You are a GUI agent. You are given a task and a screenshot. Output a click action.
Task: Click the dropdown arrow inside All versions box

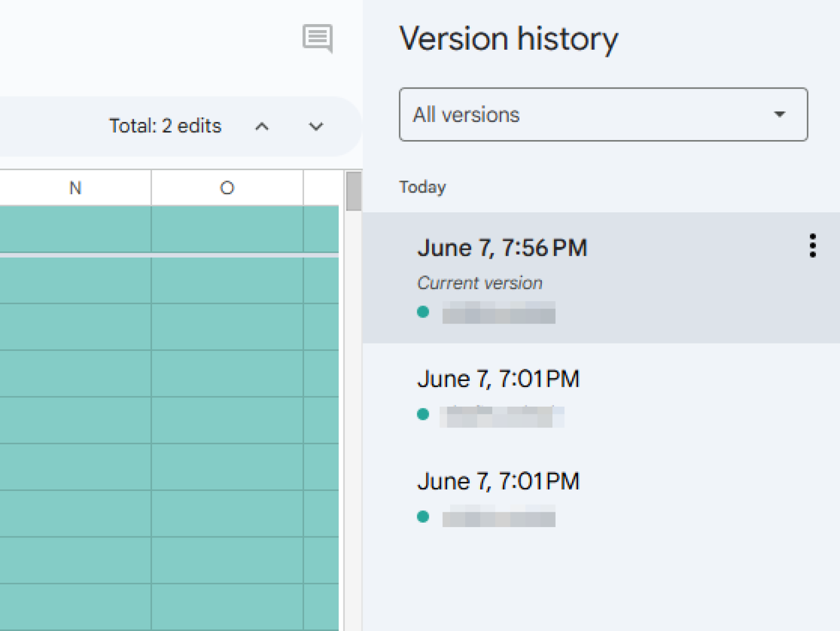(x=780, y=114)
